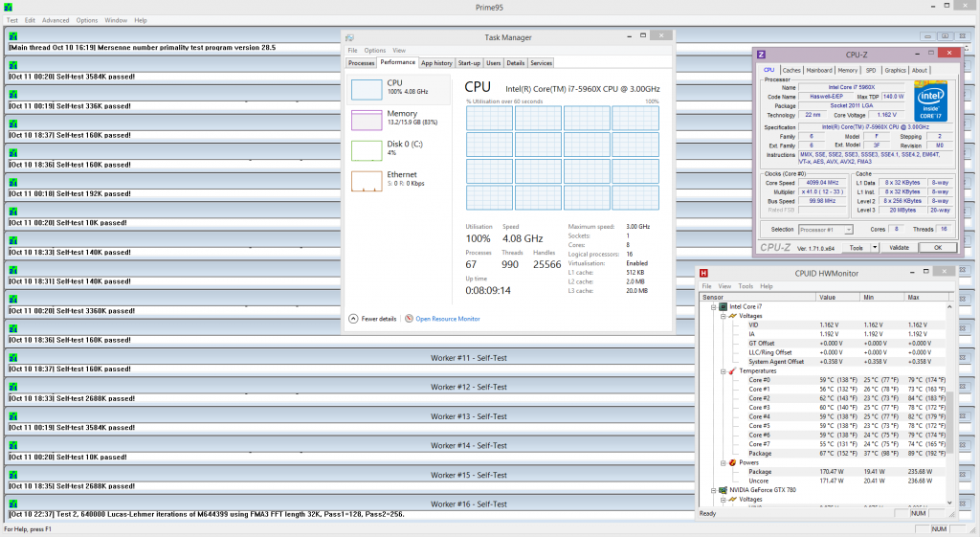The height and width of the screenshot is (537, 980).
Task: Click the OK button in CPU-Z
Action: tap(938, 248)
